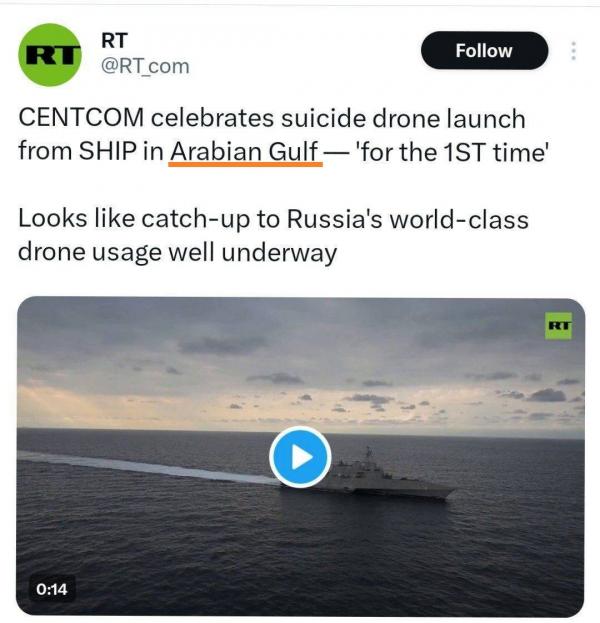The image size is (600, 623).
Task: Click the "drone usage well underway" line
Action: tap(177, 252)
